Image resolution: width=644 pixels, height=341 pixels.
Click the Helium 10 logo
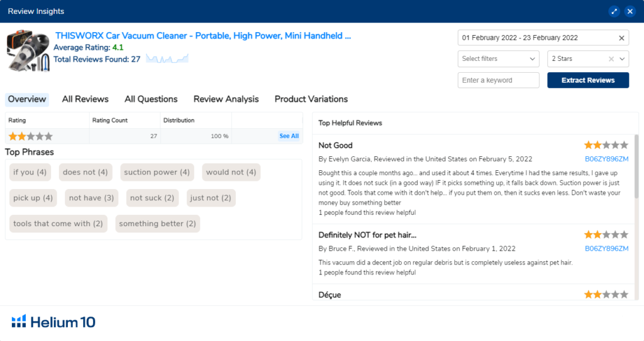click(53, 322)
